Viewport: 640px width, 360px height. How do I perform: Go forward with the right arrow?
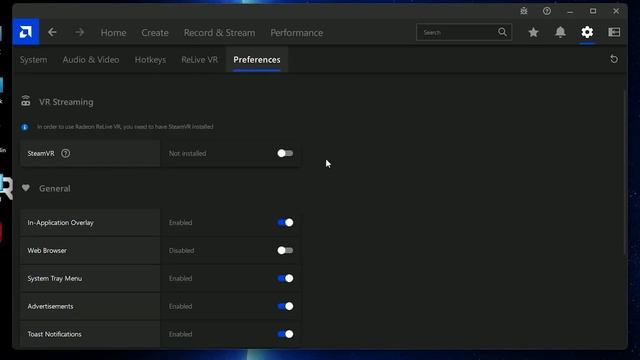tap(80, 32)
